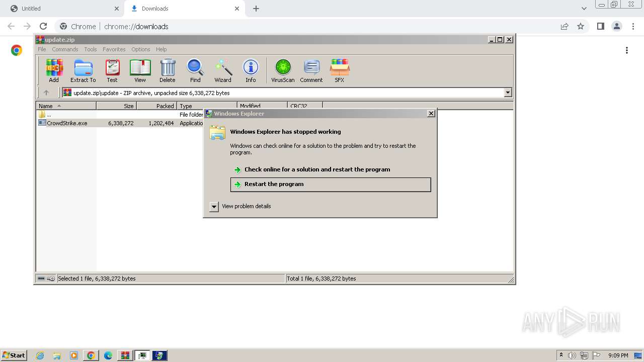
Task: Run the Test archive tool
Action: 112,70
